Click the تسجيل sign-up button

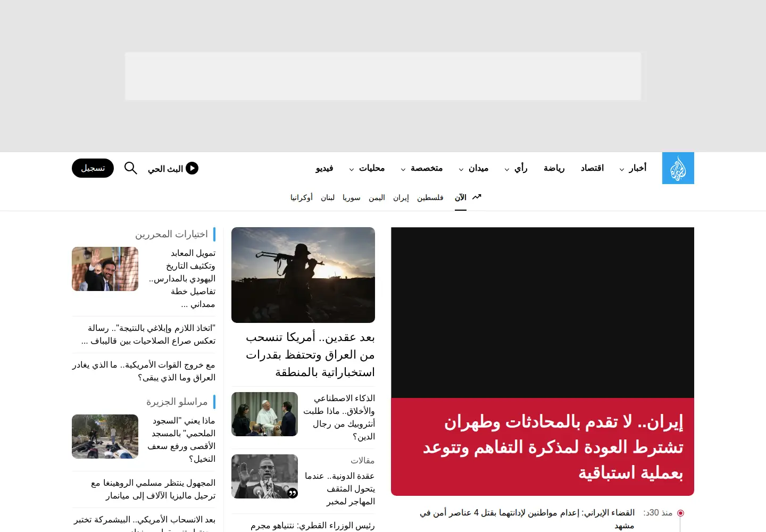(x=93, y=168)
